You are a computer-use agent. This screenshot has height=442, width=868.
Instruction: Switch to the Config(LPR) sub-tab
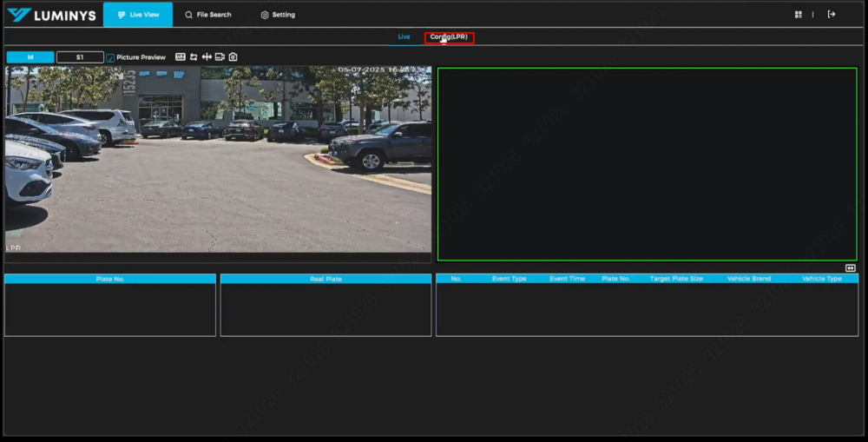click(x=449, y=37)
